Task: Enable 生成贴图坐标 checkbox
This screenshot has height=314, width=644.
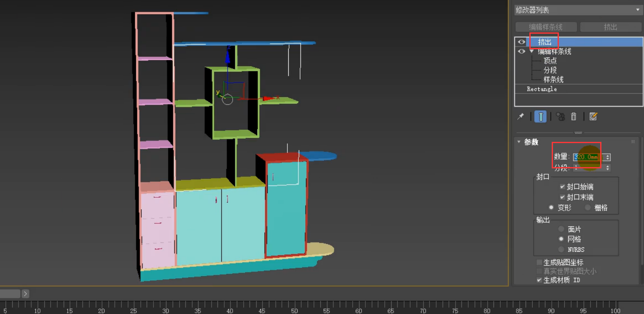Action: (x=539, y=262)
